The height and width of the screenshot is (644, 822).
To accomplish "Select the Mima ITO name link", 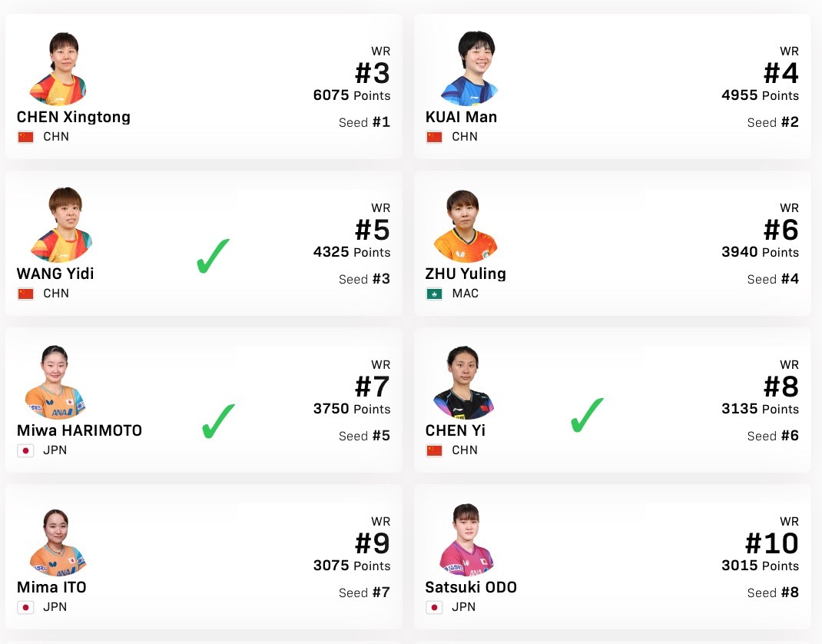I will (x=51, y=587).
